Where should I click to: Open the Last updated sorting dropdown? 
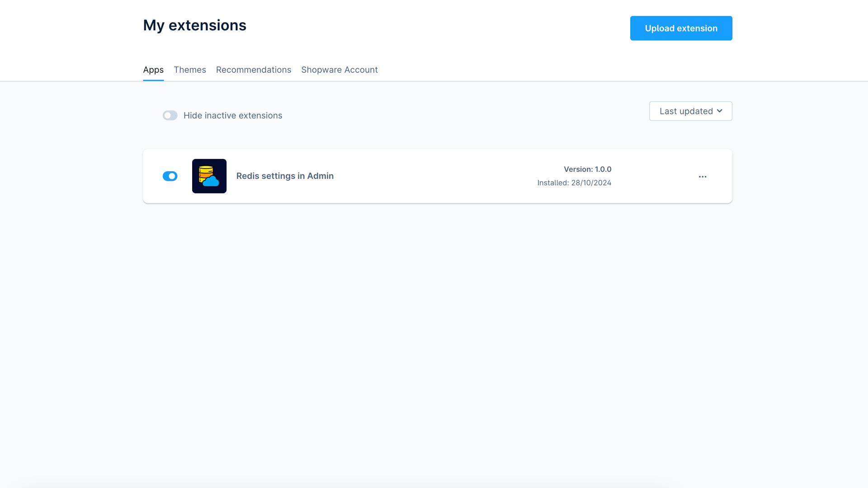pyautogui.click(x=691, y=111)
